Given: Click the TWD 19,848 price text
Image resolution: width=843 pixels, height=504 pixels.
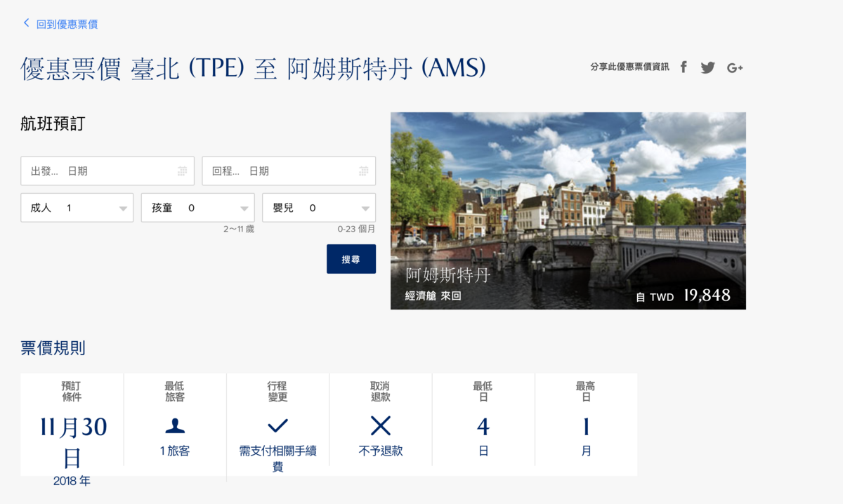Looking at the screenshot, I should (x=684, y=296).
